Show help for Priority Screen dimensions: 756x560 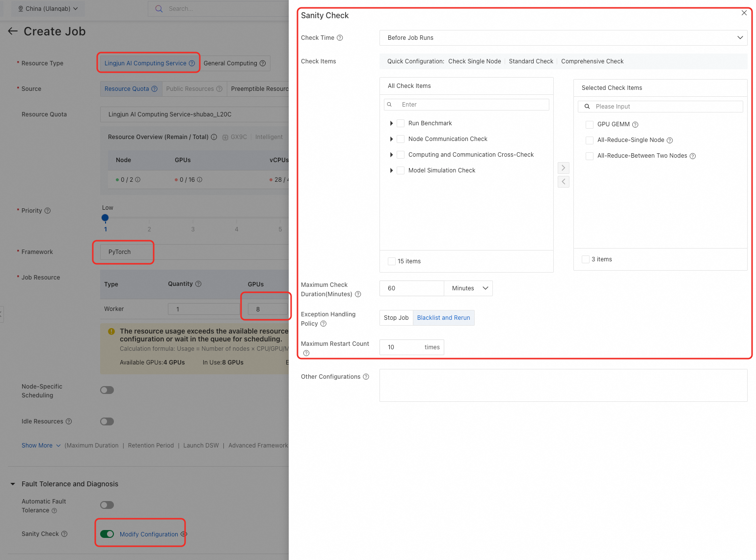tap(48, 211)
